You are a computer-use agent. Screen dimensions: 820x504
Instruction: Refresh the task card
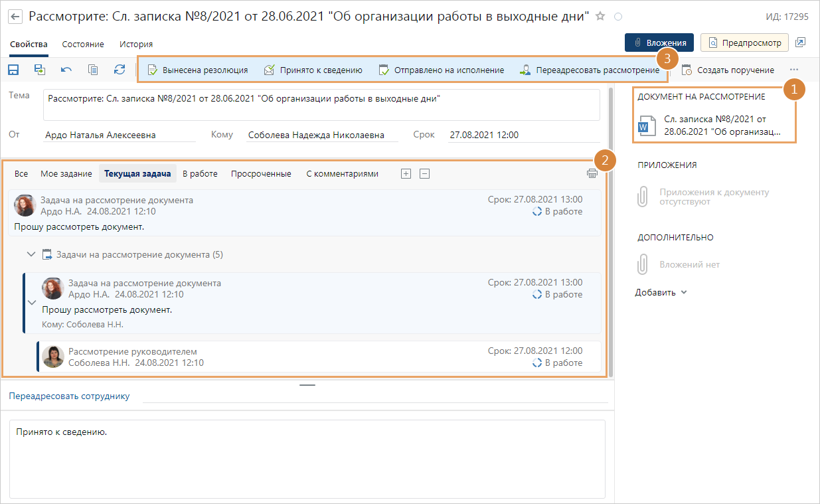pos(120,70)
